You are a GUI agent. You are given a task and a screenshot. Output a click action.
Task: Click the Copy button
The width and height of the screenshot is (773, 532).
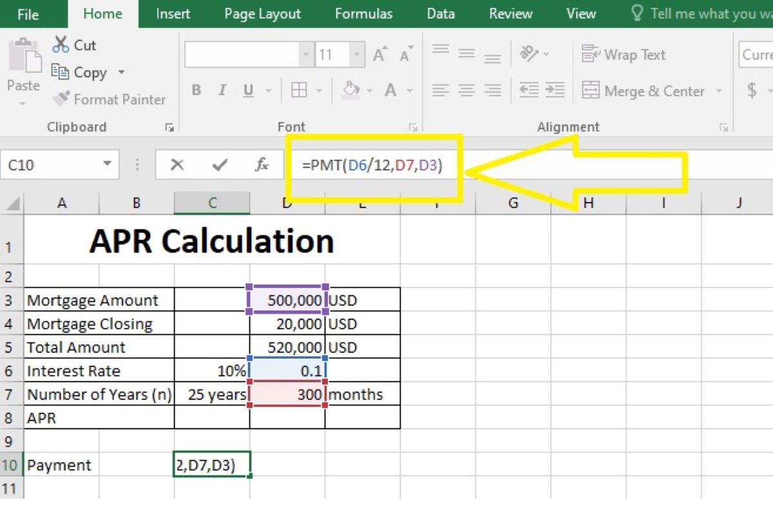click(x=80, y=73)
